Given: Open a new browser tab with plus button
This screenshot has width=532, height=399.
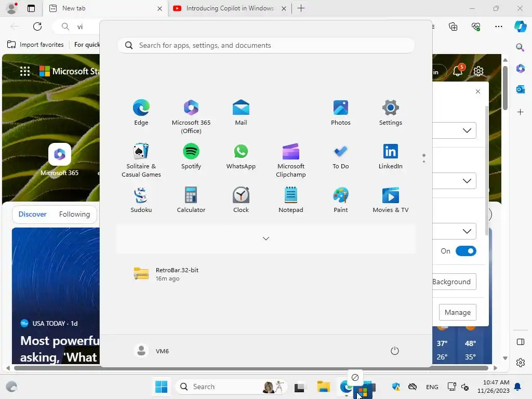Looking at the screenshot, I should [301, 8].
